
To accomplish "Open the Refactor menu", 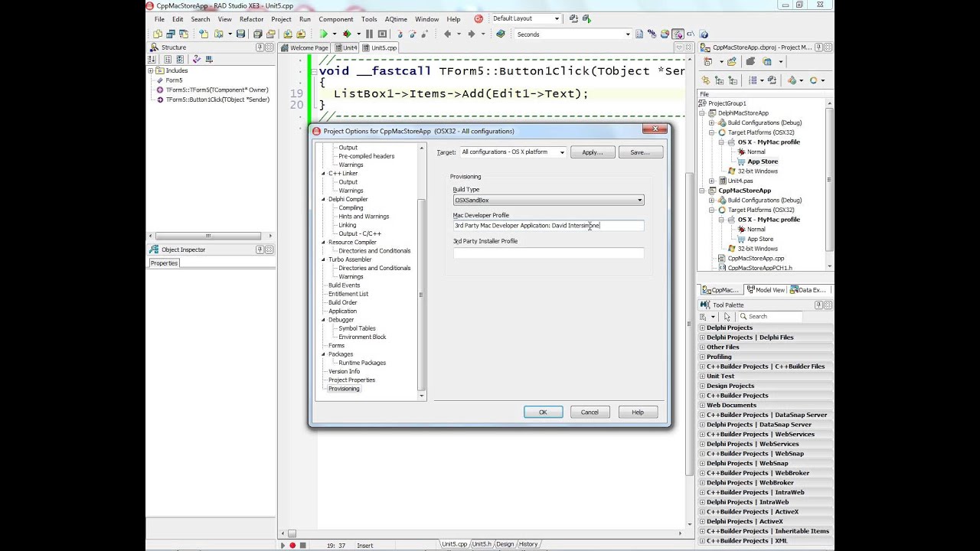I will coord(251,19).
